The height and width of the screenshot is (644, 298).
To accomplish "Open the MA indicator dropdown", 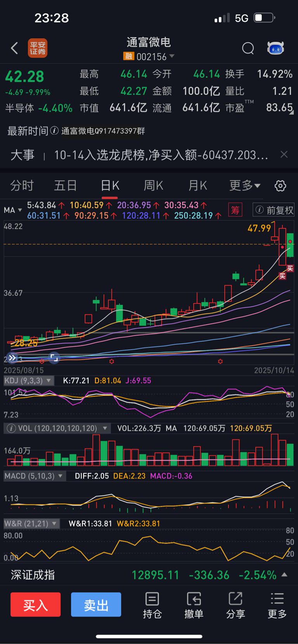I will [13, 210].
